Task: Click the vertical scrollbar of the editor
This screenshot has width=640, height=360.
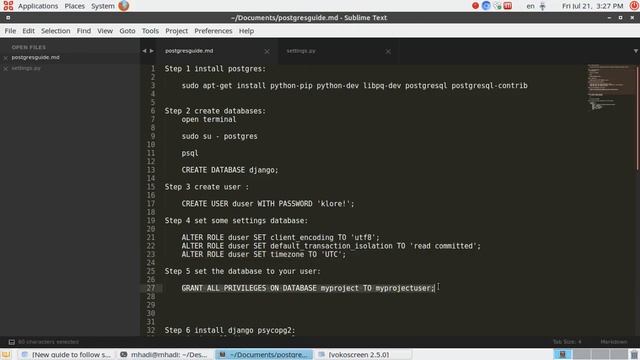Action: (638, 118)
